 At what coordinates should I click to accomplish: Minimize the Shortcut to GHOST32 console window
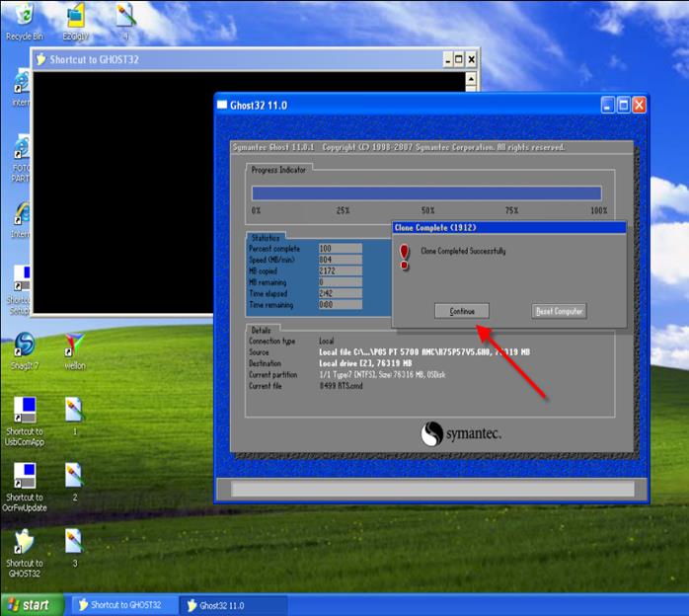[448, 59]
